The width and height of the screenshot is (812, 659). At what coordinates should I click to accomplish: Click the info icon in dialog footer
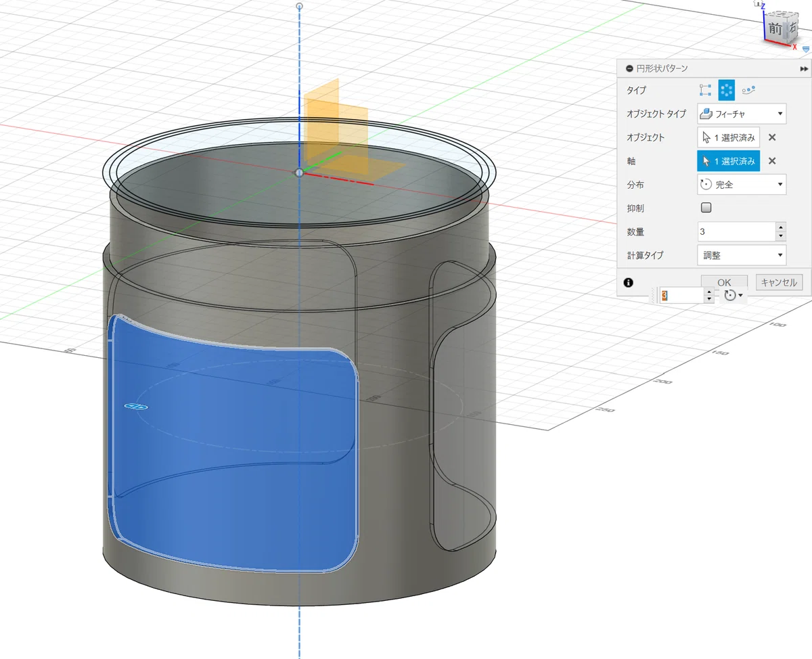(x=628, y=282)
